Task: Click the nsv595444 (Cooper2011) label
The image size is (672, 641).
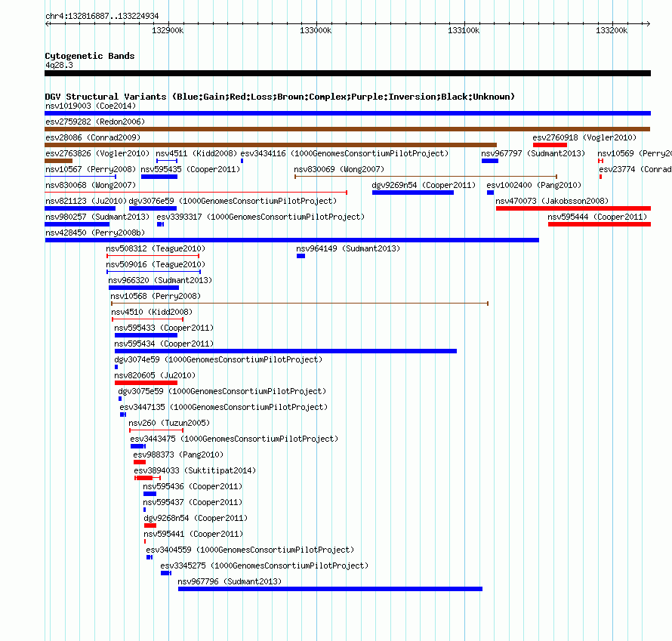Action: [x=597, y=217]
